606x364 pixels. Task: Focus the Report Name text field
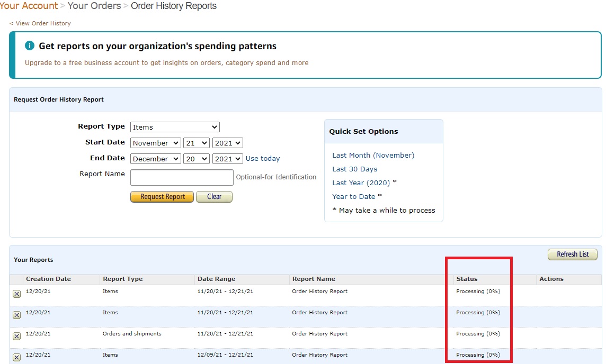coord(182,177)
